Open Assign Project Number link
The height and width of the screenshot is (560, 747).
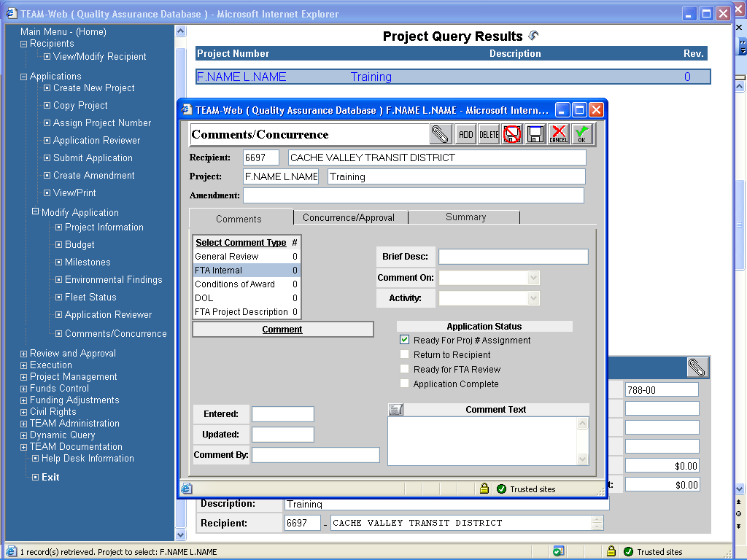[102, 122]
